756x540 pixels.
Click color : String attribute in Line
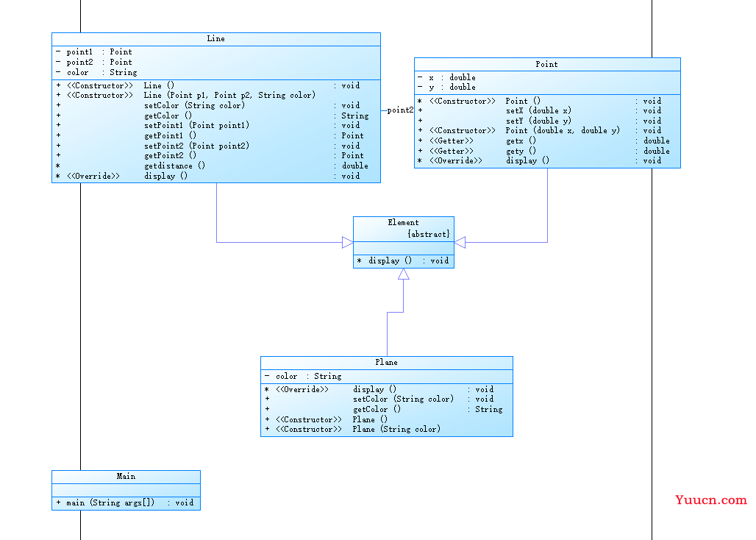point(96,72)
